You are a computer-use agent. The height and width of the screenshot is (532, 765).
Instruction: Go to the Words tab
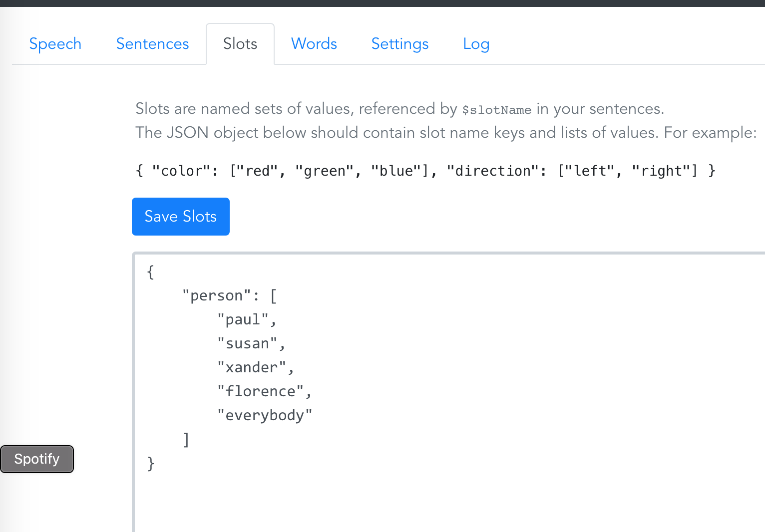(x=314, y=44)
